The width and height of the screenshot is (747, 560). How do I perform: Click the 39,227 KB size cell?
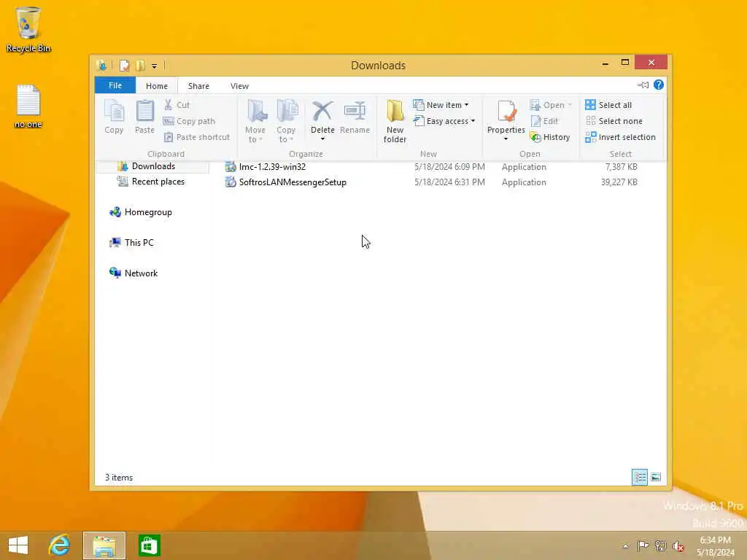[619, 182]
